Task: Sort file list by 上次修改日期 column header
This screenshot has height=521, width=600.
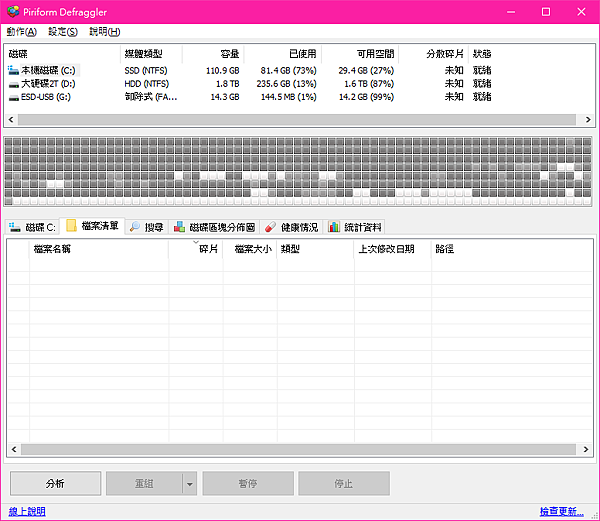Action: point(393,249)
